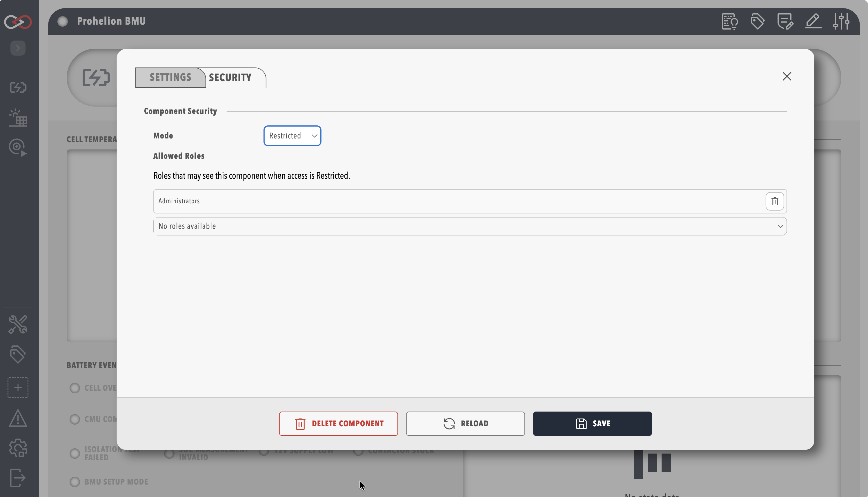Open the Mode dropdown set to Restricted

[x=293, y=136]
